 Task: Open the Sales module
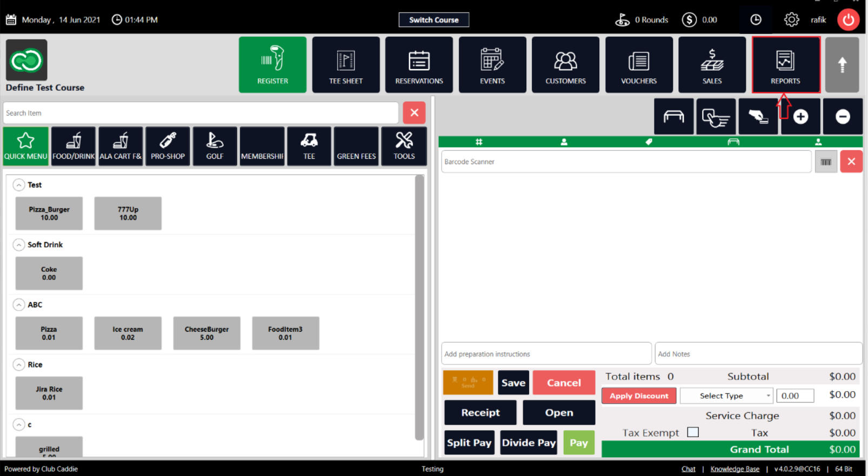click(x=712, y=65)
